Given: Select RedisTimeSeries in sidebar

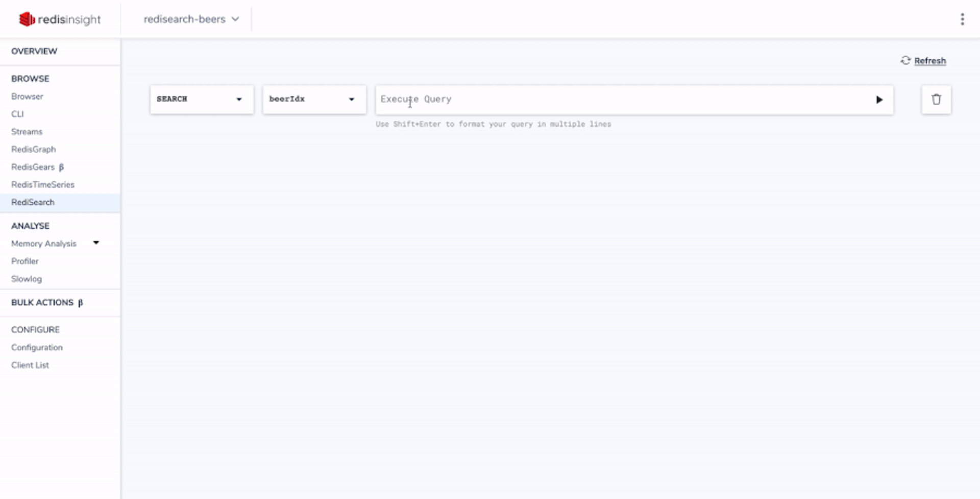Looking at the screenshot, I should 43,184.
